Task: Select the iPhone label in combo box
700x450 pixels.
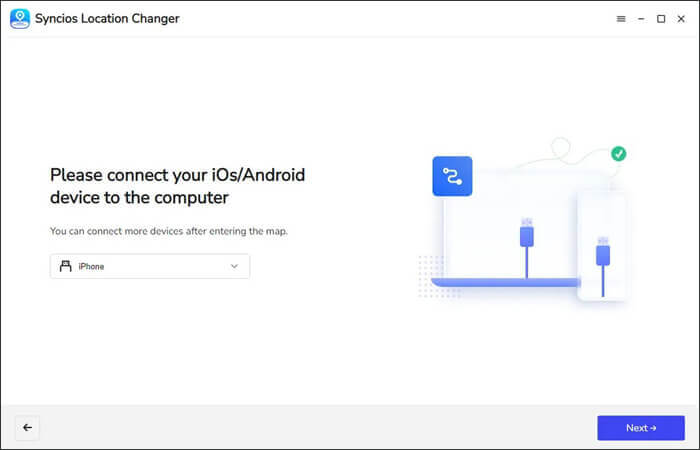Action: click(x=92, y=266)
